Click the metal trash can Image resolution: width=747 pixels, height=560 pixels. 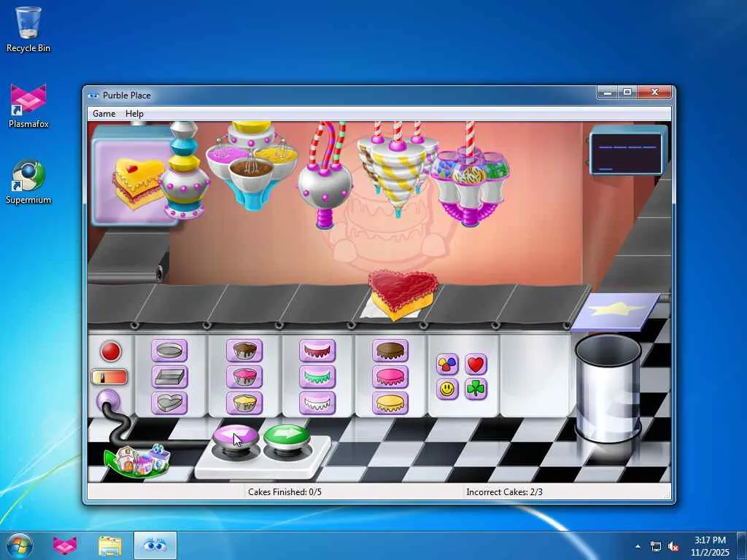click(608, 388)
